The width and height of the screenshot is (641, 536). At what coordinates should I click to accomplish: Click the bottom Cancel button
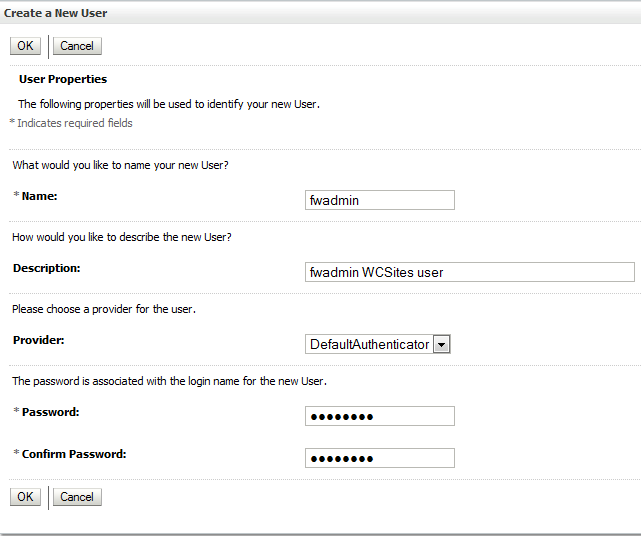[77, 497]
